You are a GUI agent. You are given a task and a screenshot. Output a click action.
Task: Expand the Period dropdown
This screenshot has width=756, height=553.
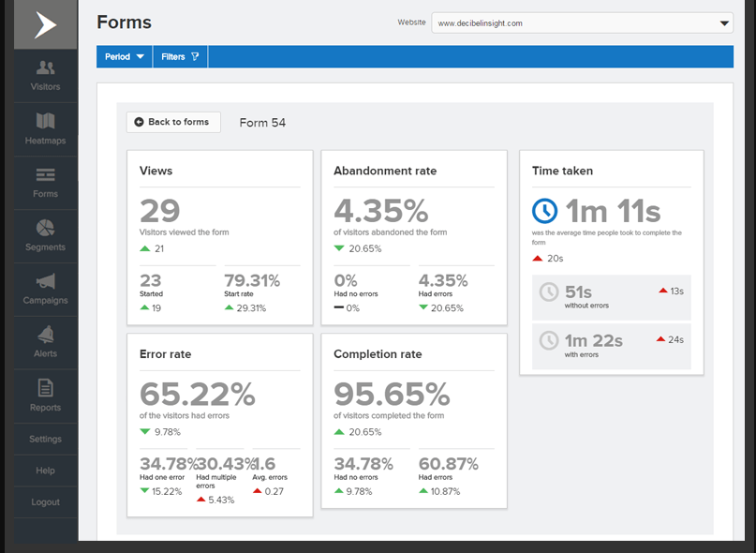[x=124, y=57]
